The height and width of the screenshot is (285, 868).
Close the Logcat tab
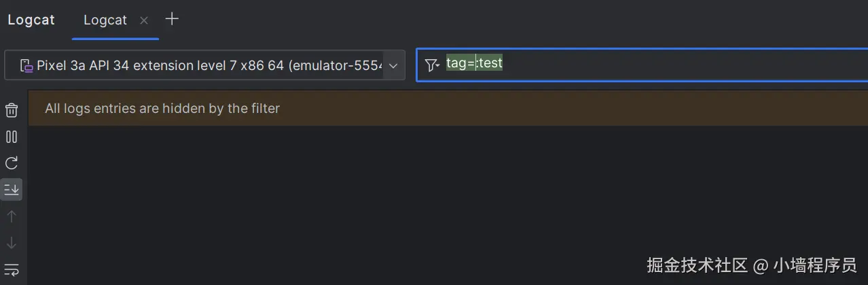[144, 20]
